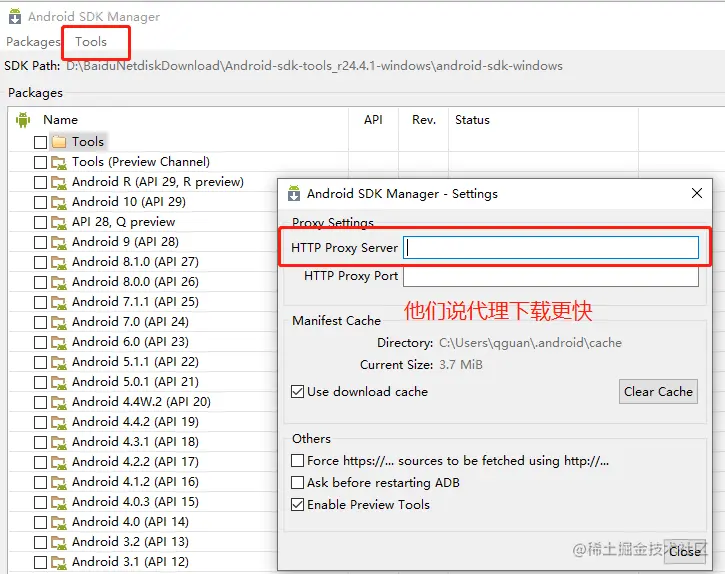The height and width of the screenshot is (574, 725).
Task: Click the Tools folder icon
Action: point(59,142)
